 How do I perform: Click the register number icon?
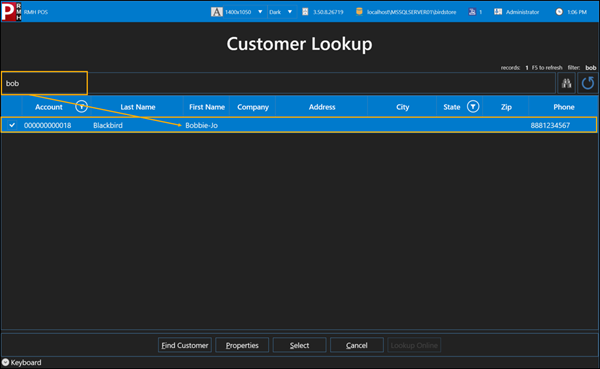pyautogui.click(x=472, y=12)
